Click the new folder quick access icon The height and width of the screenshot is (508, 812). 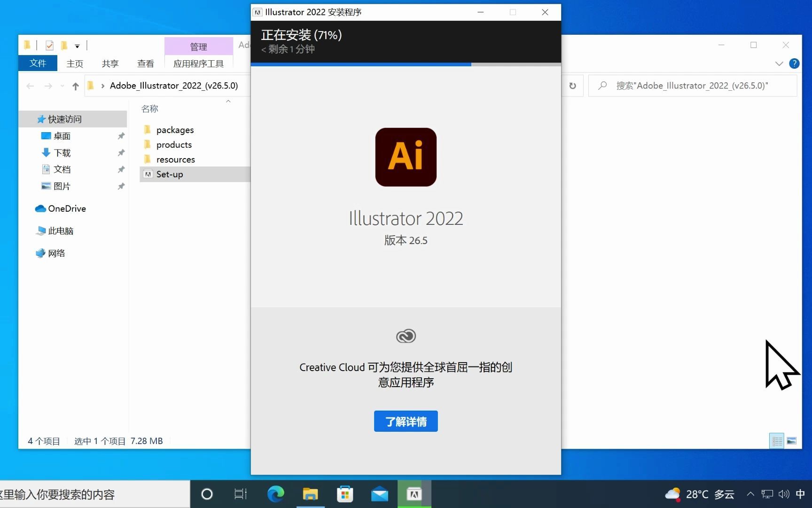pos(64,45)
